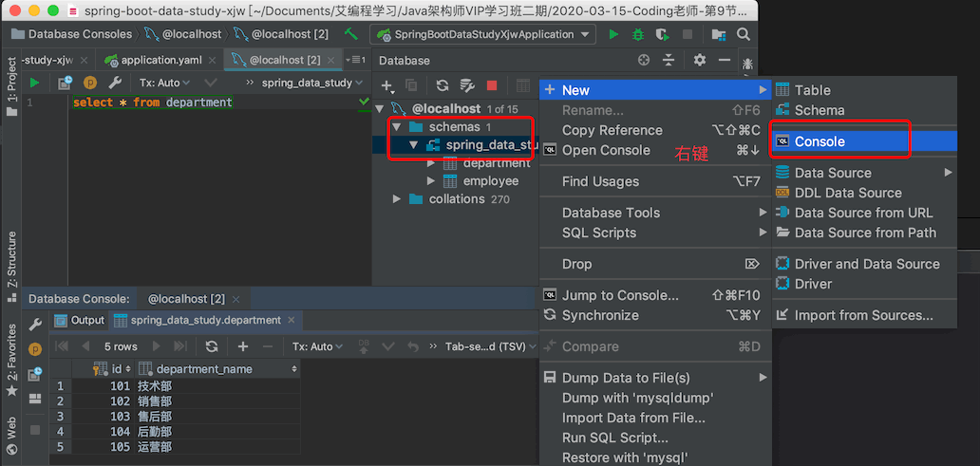Image resolution: width=980 pixels, height=466 pixels.
Task: Open Tab-separated (TSV) export format dropdown
Action: click(491, 346)
